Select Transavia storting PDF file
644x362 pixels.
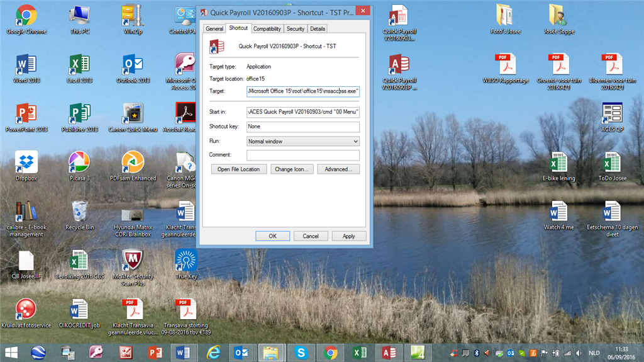(x=186, y=317)
